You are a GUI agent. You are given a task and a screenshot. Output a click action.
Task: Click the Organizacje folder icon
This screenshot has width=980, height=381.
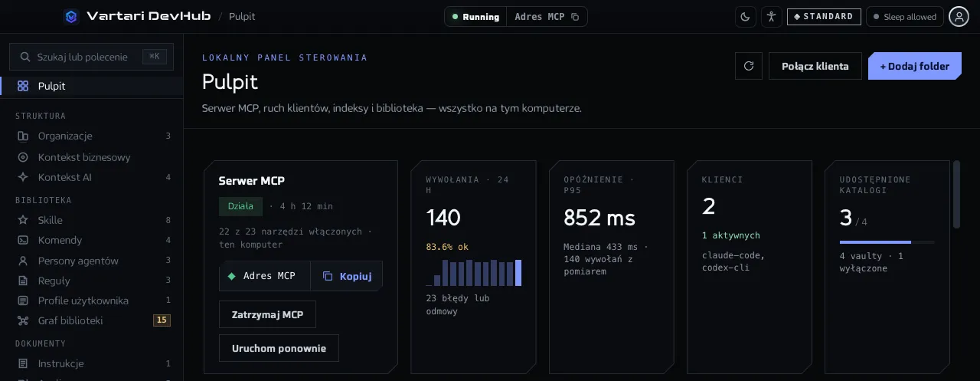tap(23, 136)
